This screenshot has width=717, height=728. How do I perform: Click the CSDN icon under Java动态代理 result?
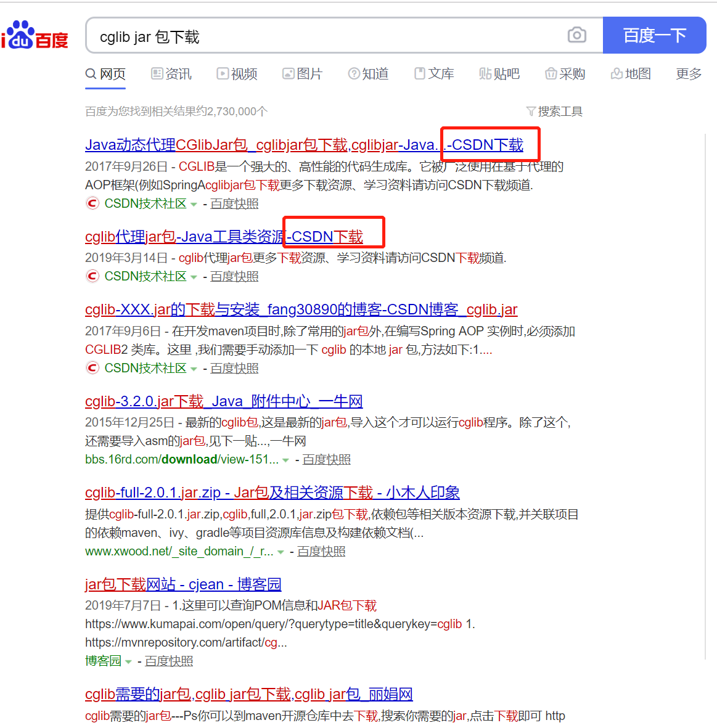[92, 203]
